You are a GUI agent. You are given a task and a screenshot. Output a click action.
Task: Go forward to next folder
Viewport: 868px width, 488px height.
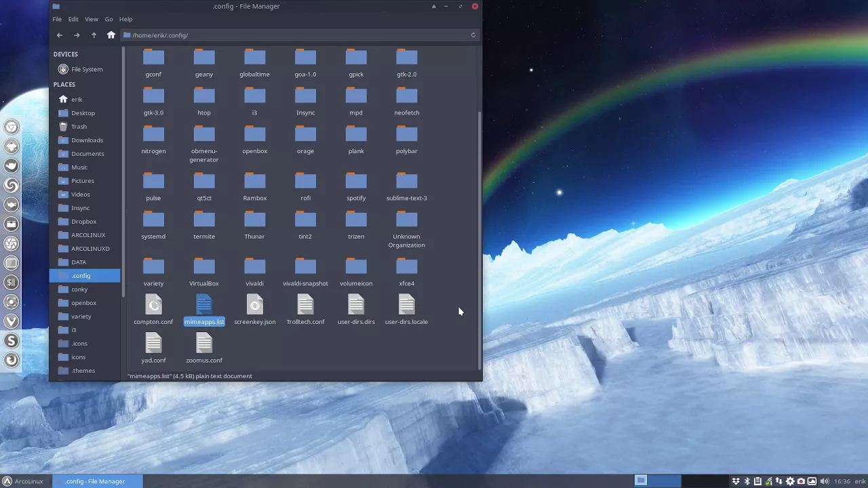coord(77,35)
